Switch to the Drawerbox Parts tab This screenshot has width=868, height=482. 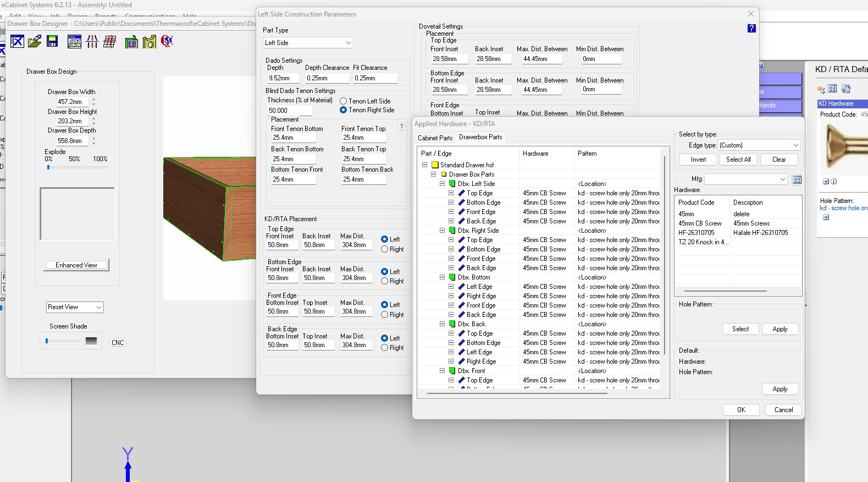(x=480, y=137)
